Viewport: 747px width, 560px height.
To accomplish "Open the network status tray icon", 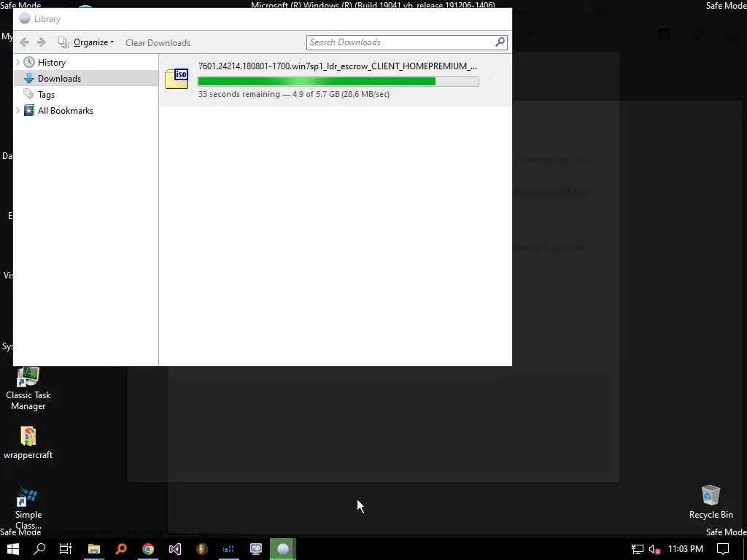I will click(638, 550).
